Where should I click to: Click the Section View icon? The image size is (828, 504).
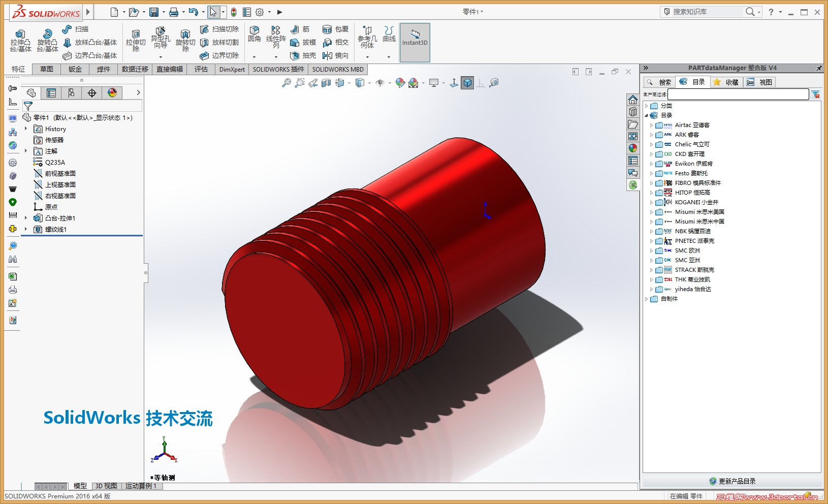coord(326,83)
